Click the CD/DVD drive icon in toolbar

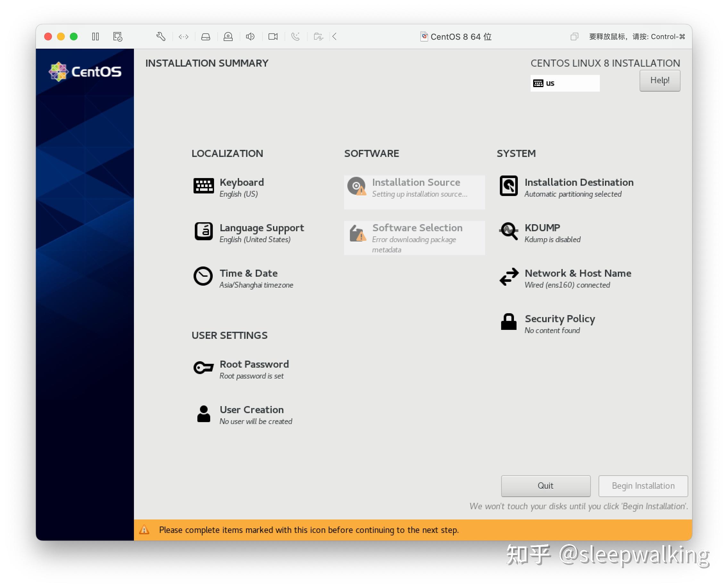pyautogui.click(x=228, y=37)
